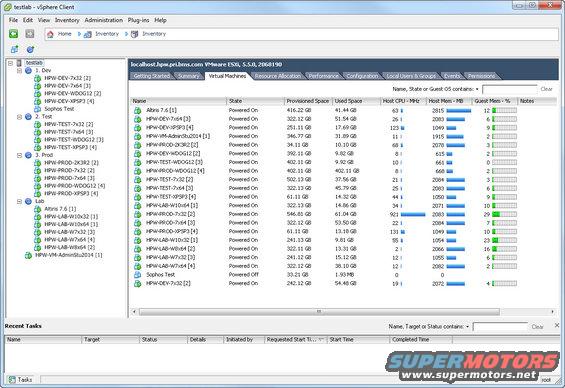
Task: Click the Home icon in navigation bar
Action: pyautogui.click(x=50, y=34)
